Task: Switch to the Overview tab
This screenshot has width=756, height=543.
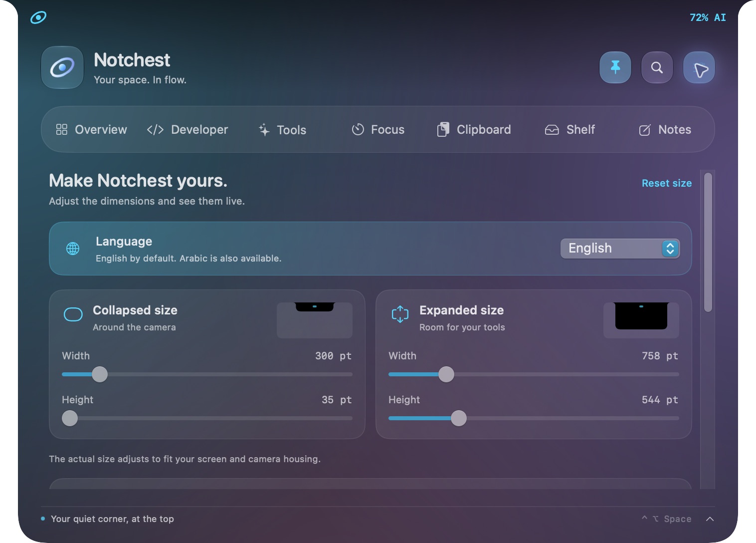Action: pos(92,130)
